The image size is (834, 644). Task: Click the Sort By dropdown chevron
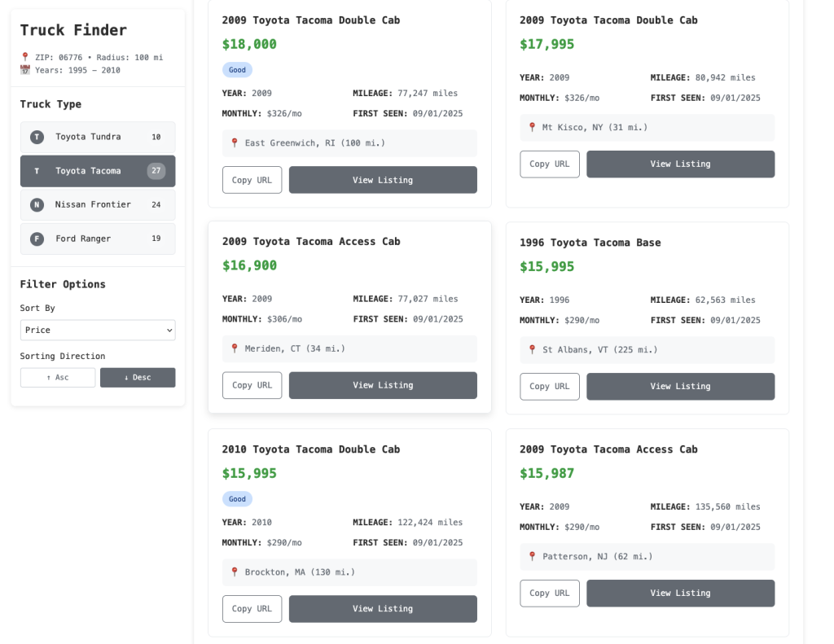click(169, 330)
